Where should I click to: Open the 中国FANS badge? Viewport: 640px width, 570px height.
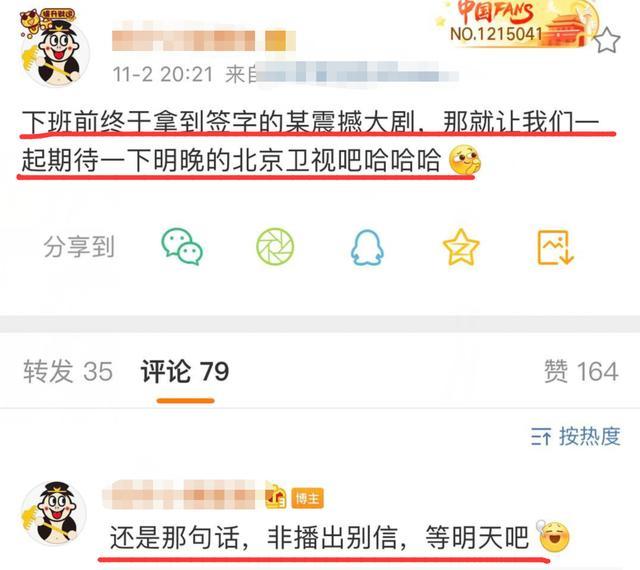(x=516, y=22)
